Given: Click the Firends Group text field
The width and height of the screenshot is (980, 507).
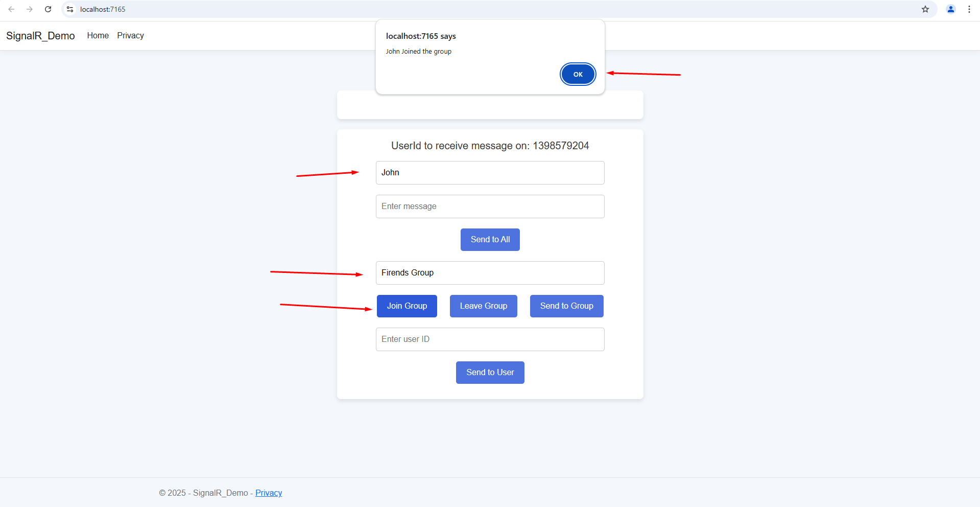Looking at the screenshot, I should tap(490, 272).
